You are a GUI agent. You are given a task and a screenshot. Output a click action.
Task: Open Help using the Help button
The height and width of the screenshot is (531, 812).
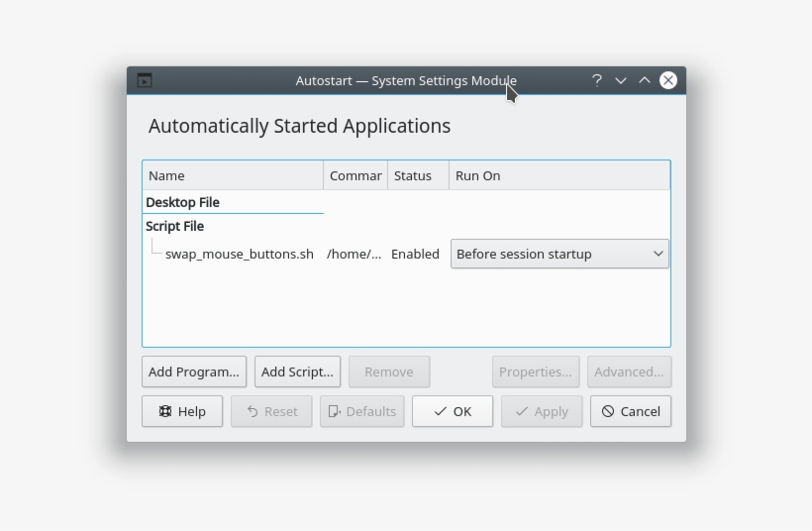[181, 411]
